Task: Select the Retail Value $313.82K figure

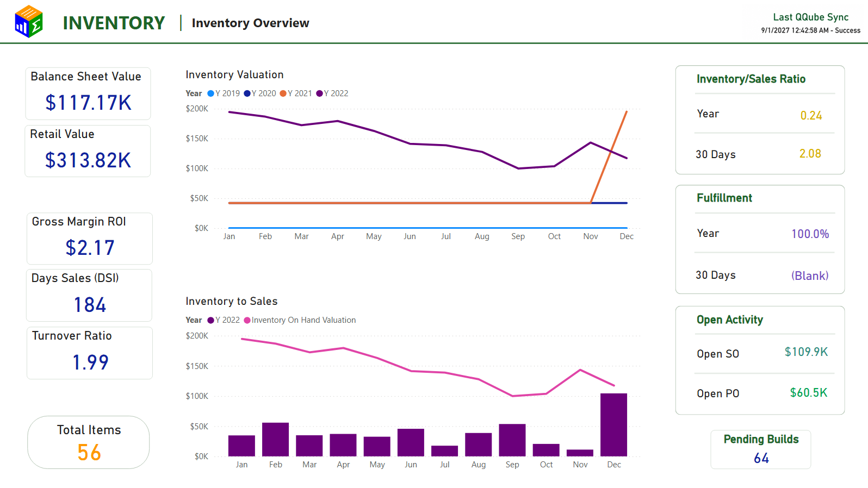Action: click(x=88, y=160)
